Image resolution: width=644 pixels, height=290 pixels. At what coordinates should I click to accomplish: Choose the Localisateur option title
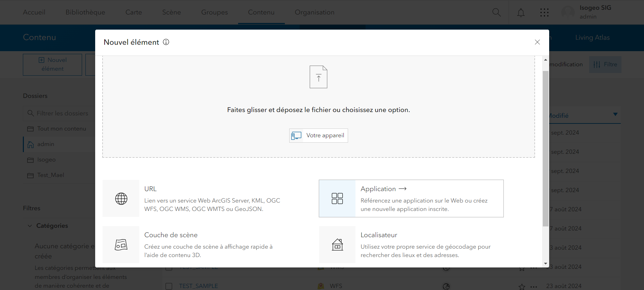coord(379,235)
